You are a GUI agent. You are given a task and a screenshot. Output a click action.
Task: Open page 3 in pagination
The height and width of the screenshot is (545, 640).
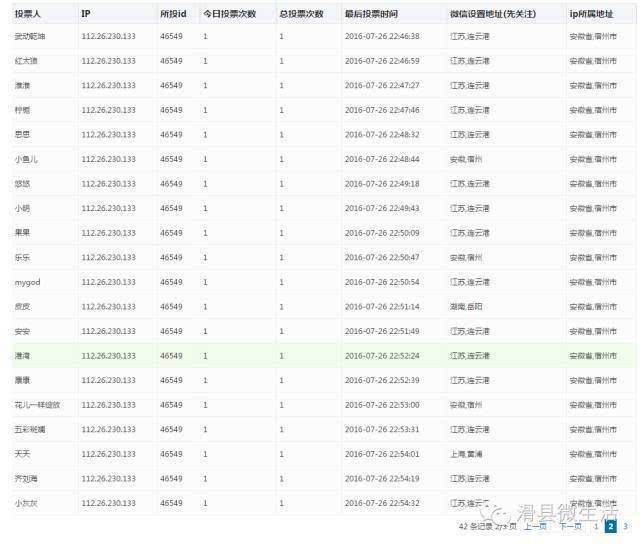(625, 526)
